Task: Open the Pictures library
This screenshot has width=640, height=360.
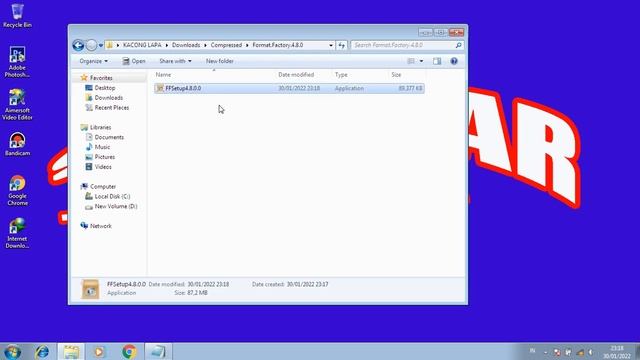Action: [104, 157]
